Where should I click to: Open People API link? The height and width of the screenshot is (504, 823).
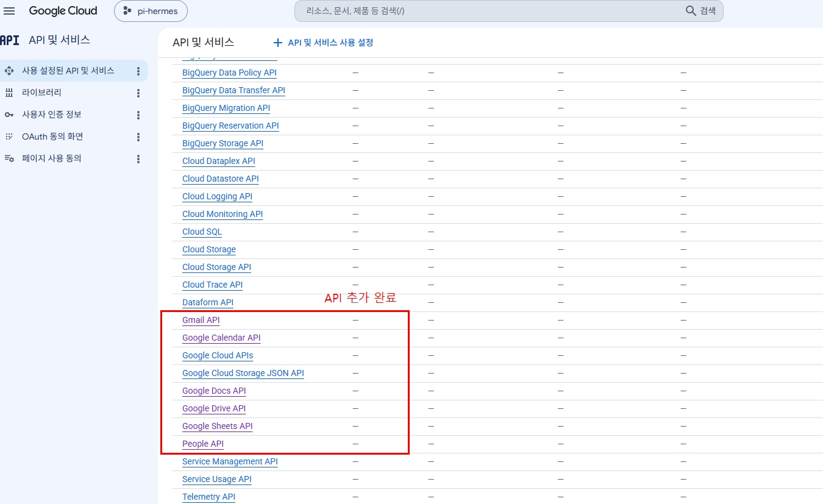coord(203,444)
